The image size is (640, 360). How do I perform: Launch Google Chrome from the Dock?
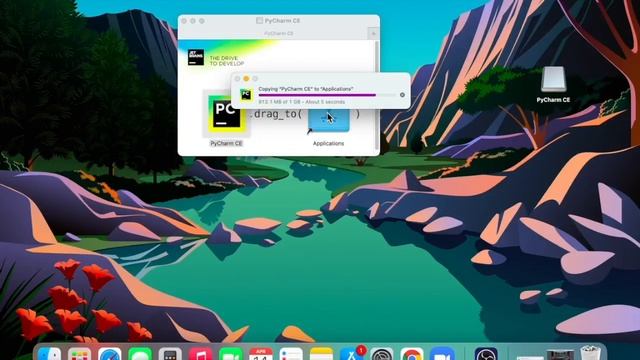click(x=412, y=354)
